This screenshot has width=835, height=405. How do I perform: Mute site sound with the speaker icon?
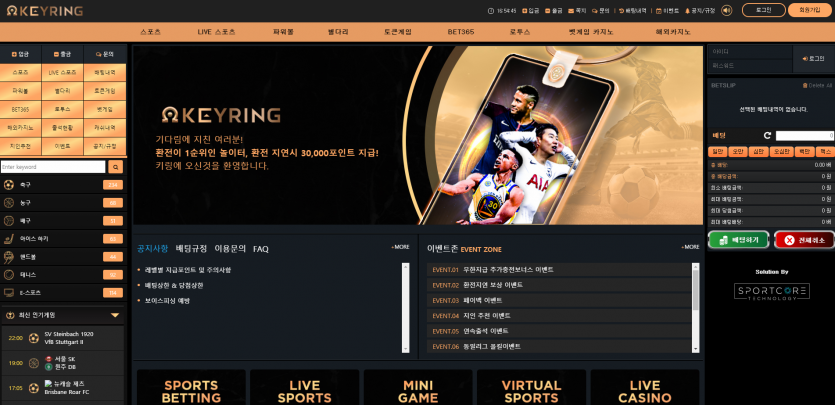(726, 11)
